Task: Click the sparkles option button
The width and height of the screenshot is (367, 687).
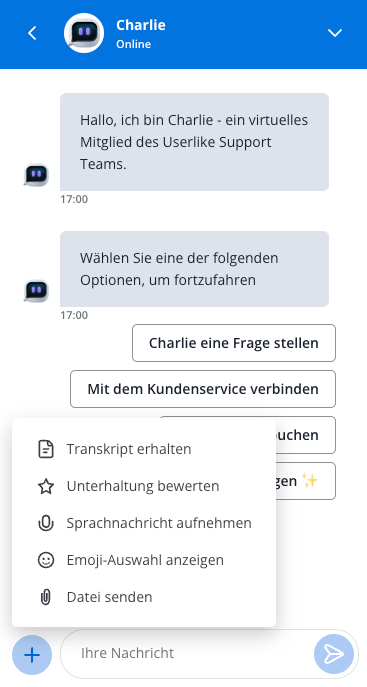Action: tap(306, 481)
